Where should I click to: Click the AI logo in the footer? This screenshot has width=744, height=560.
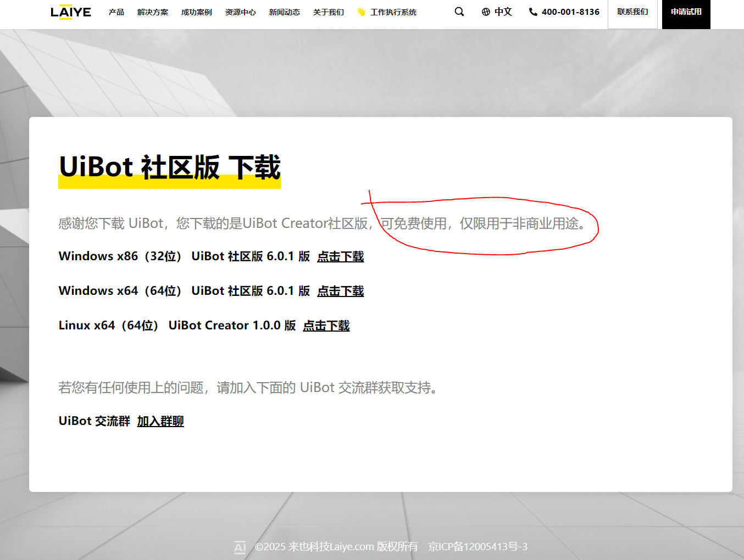tap(240, 547)
